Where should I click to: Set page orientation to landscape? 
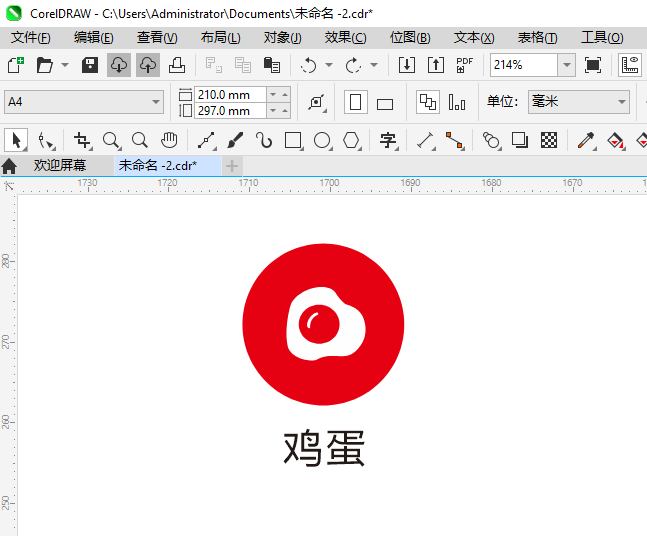point(385,104)
